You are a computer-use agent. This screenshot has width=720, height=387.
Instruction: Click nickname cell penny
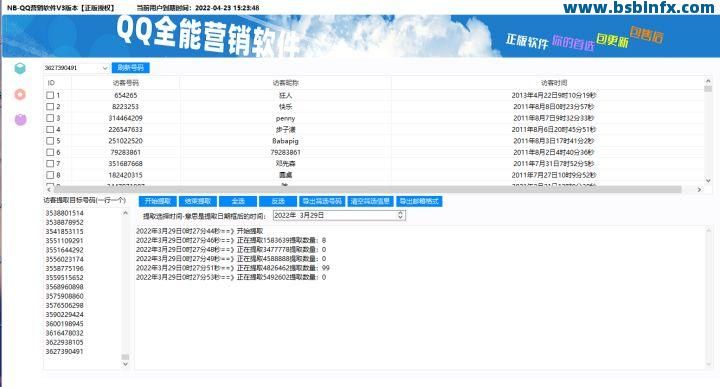point(285,118)
